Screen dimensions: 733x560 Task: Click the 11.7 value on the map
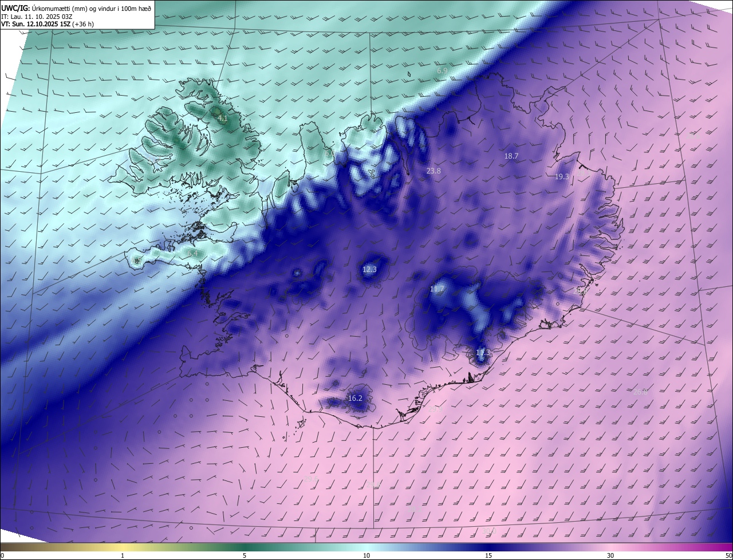coord(437,290)
